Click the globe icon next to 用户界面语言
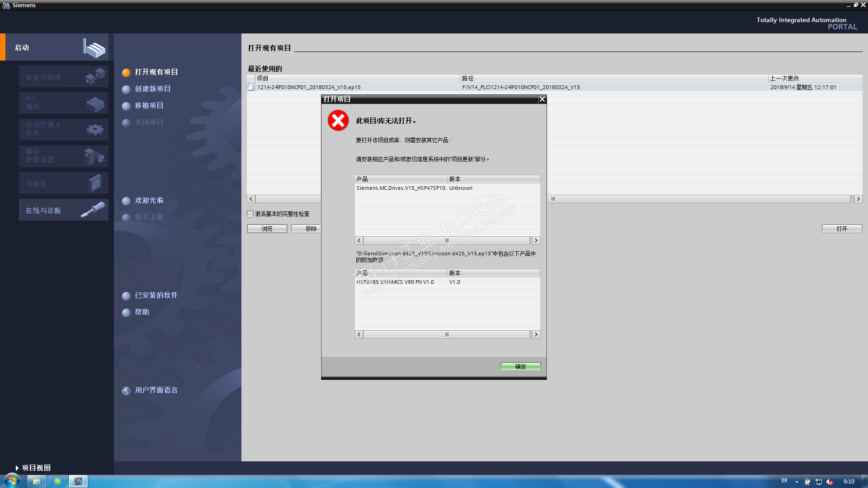Viewport: 868px width, 488px height. (127, 390)
